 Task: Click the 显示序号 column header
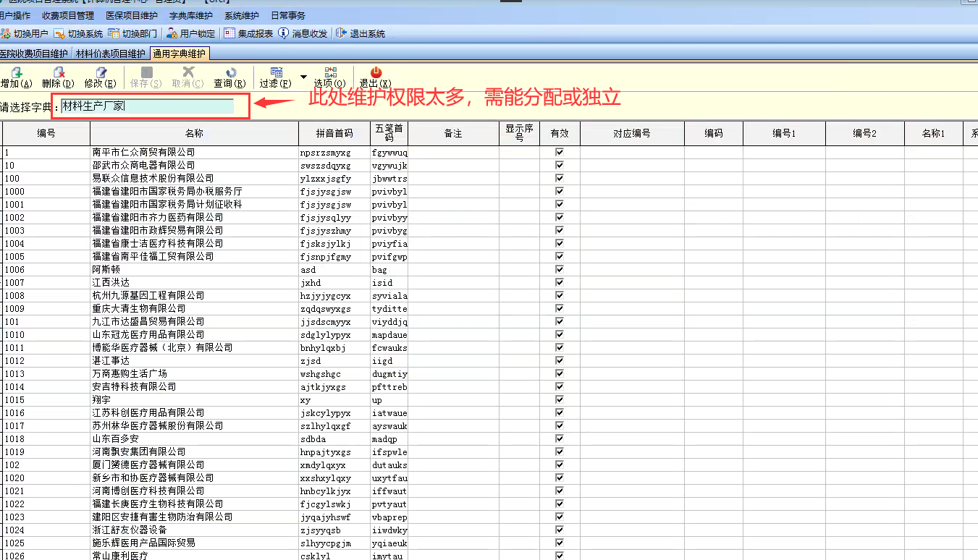coord(519,134)
